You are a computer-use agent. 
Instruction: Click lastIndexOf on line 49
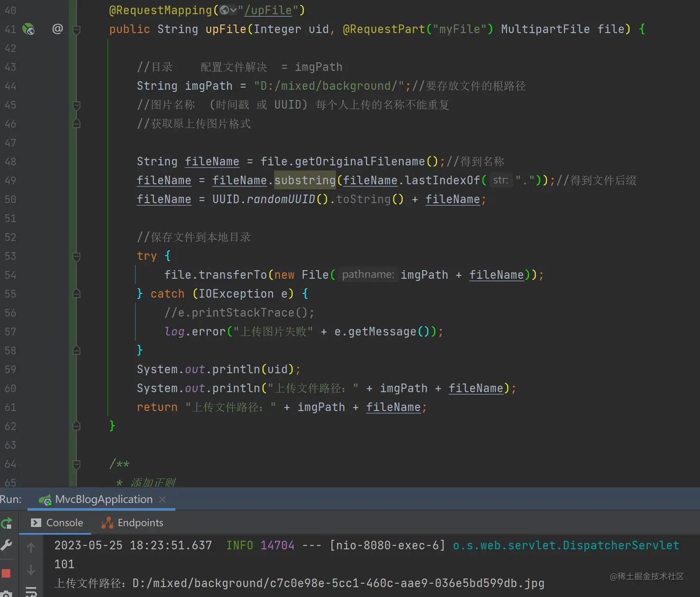(443, 180)
